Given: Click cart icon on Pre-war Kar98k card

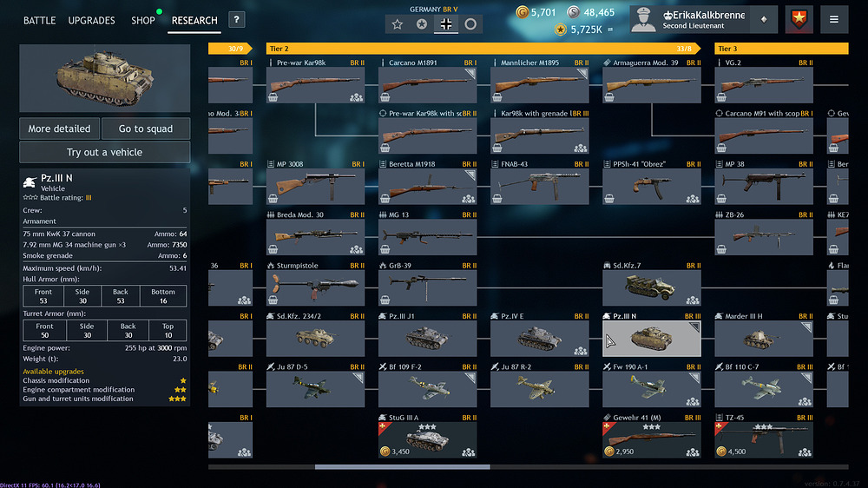Looking at the screenshot, I should tap(273, 97).
